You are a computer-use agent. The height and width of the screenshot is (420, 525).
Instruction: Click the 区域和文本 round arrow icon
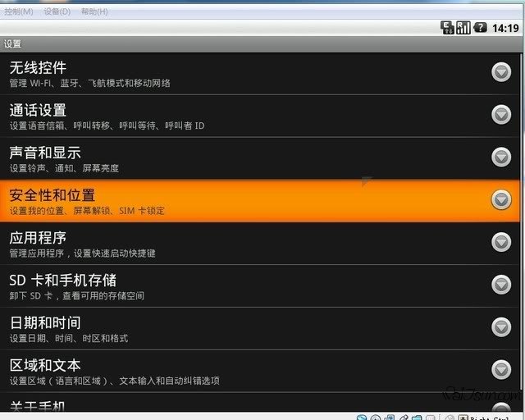coord(501,370)
